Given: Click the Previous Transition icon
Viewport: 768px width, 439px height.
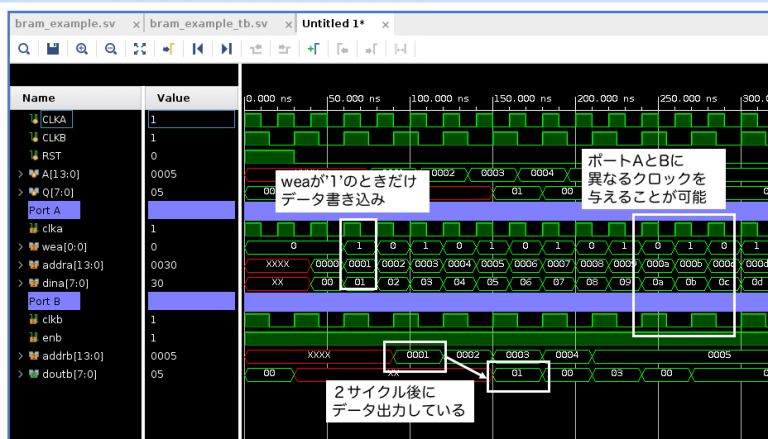Looking at the screenshot, I should [x=256, y=48].
